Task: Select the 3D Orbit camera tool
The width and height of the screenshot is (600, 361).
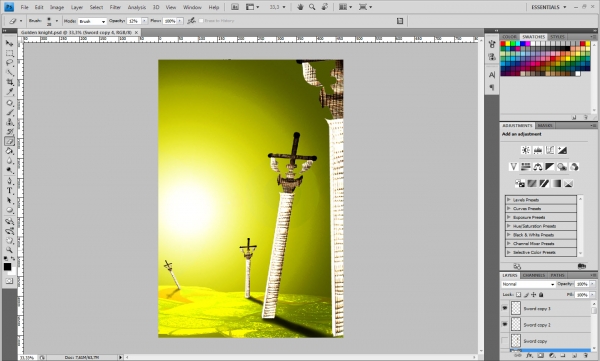Action: (10, 231)
